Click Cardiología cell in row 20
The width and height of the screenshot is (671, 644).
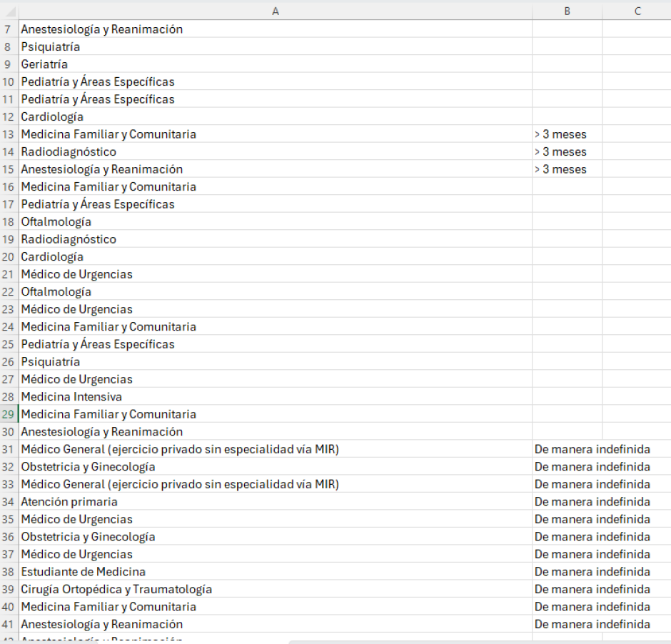click(x=275, y=257)
